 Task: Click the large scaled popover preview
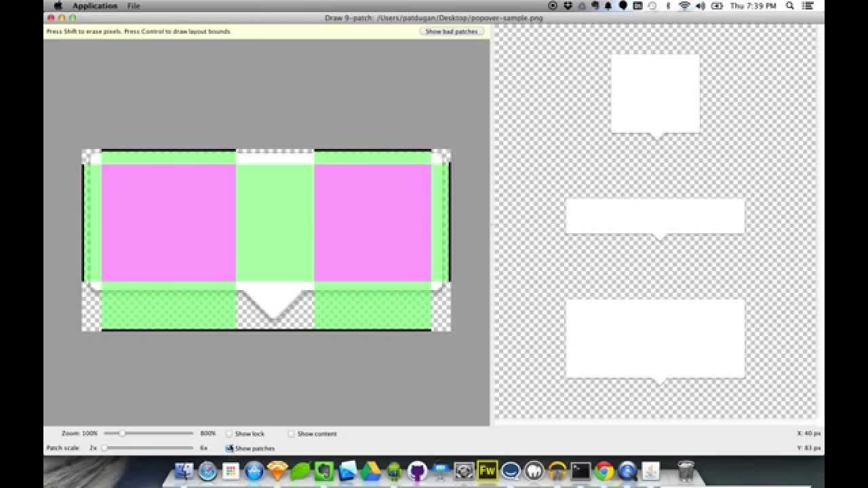tap(655, 342)
